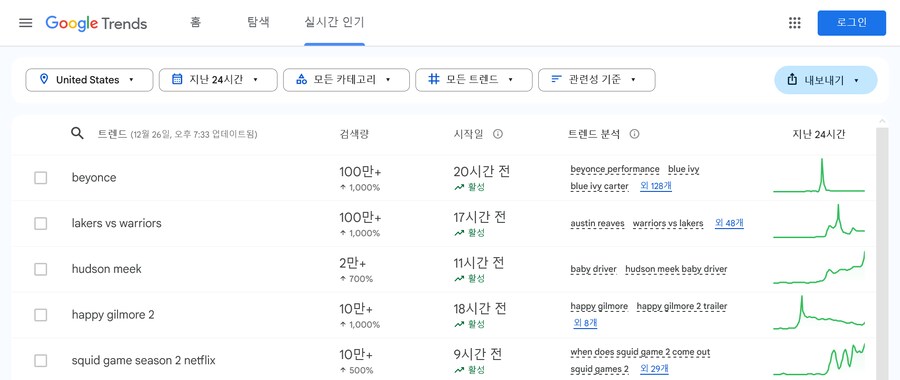Click the happy gilmore 2 trend name

[x=113, y=315]
